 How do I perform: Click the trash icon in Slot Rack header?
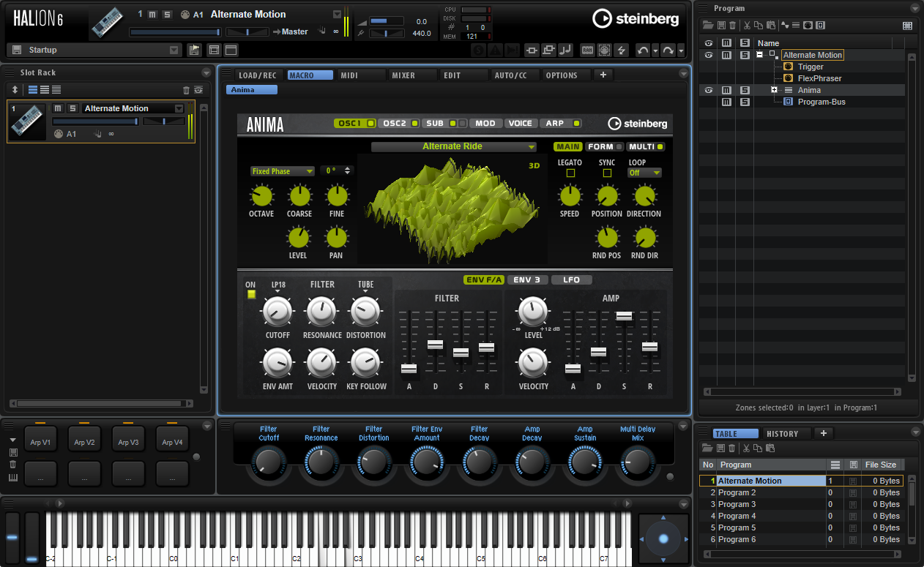[x=186, y=90]
